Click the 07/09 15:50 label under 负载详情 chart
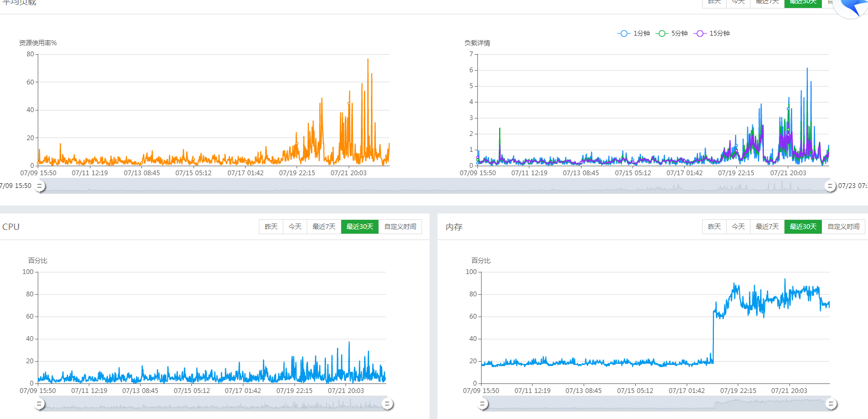 click(478, 173)
